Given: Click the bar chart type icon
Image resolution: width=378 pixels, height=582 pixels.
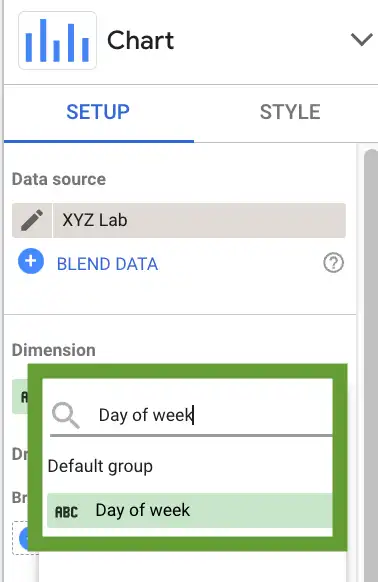Looking at the screenshot, I should coord(58,40).
